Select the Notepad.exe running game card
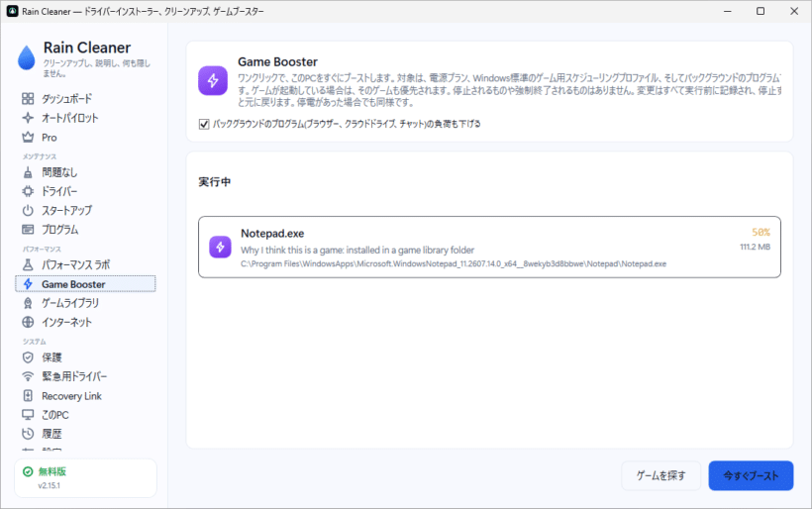 point(489,247)
